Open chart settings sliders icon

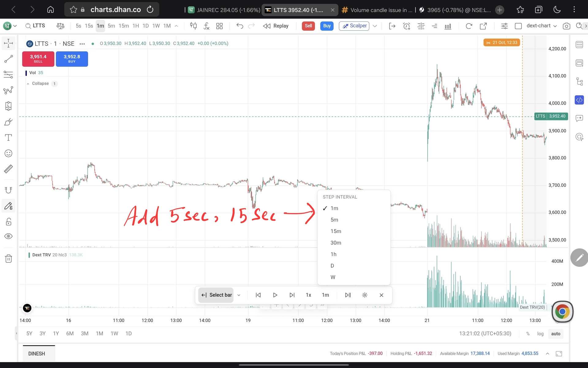(504, 26)
